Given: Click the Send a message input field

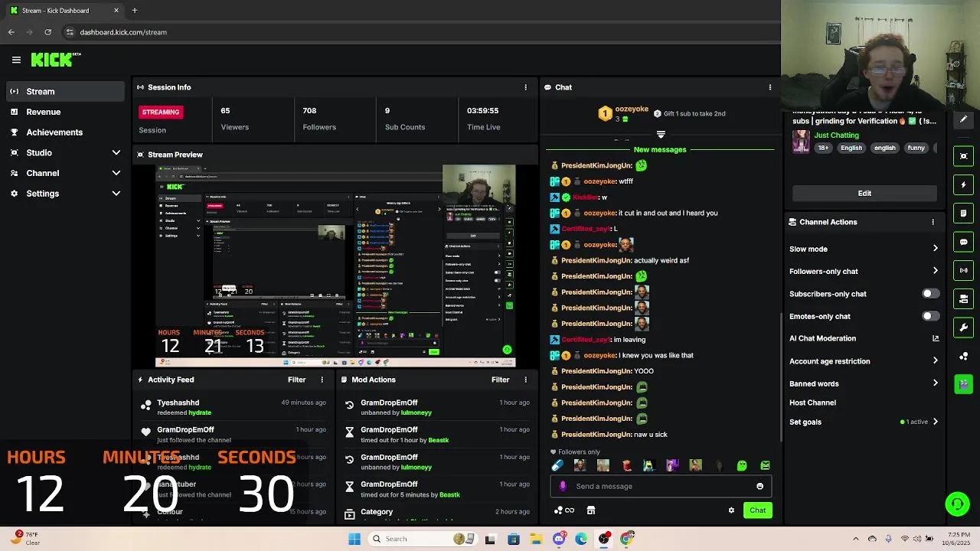Looking at the screenshot, I should (x=660, y=486).
